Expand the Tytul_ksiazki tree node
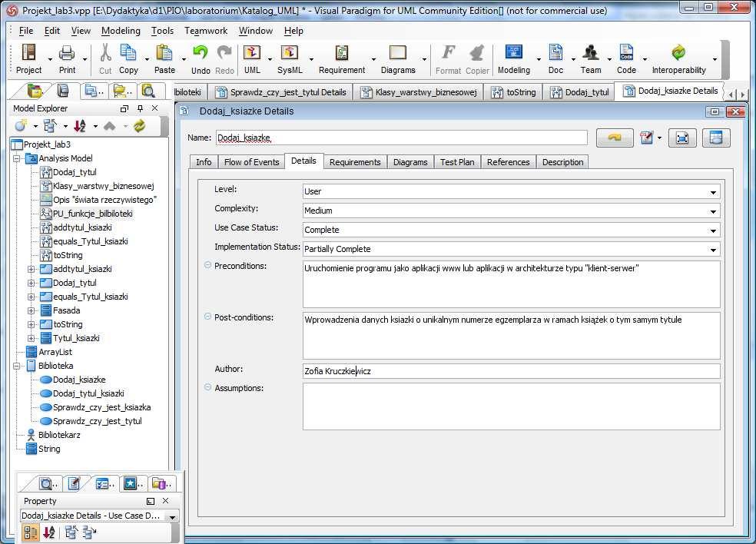The image size is (756, 544). (x=31, y=338)
